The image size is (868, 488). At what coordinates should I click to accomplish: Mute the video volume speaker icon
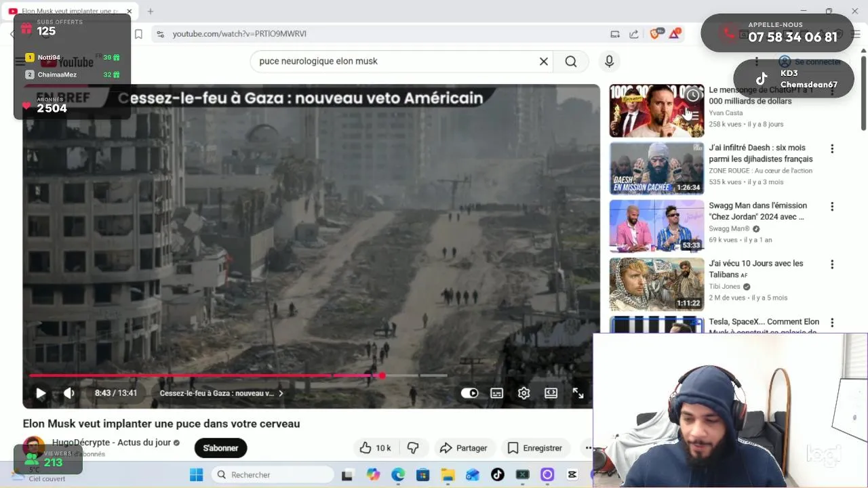coord(69,393)
